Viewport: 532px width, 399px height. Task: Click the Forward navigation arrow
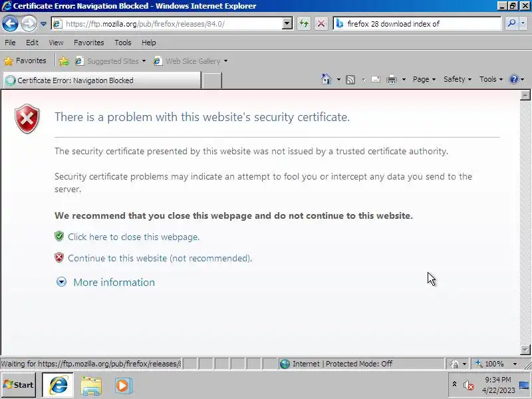click(x=29, y=24)
